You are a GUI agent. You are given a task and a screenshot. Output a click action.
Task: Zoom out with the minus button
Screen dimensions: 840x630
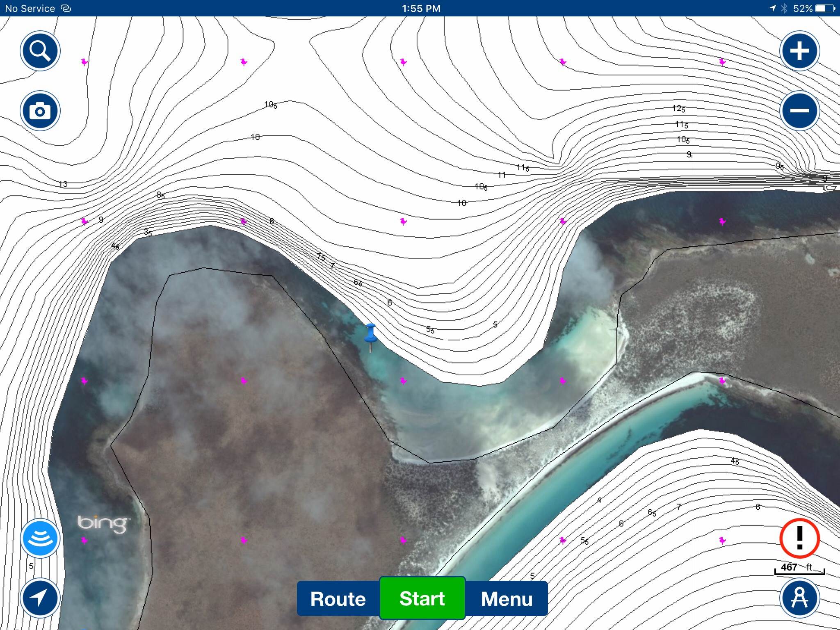799,111
